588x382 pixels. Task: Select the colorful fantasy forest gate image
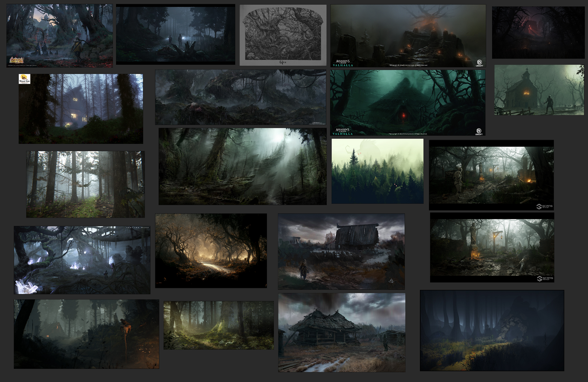59,36
